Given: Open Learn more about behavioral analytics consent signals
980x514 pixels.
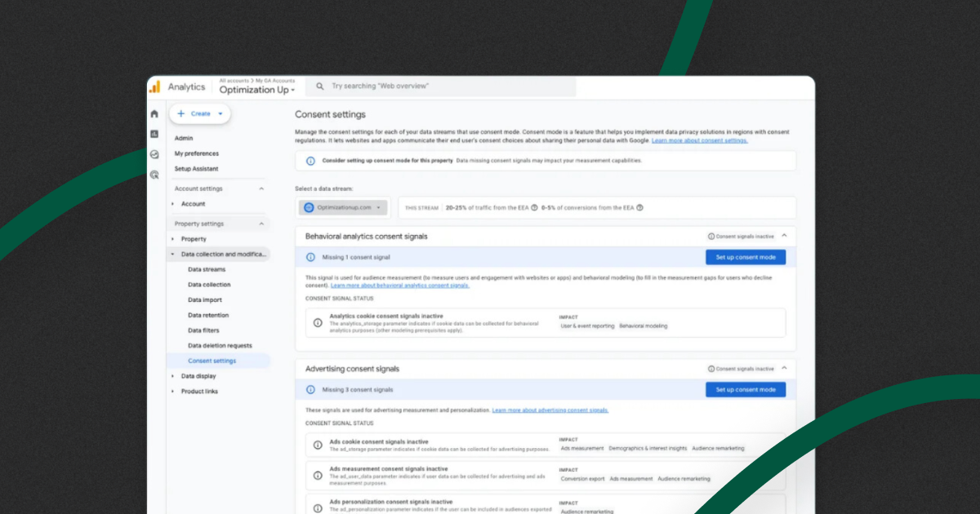Looking at the screenshot, I should (400, 286).
